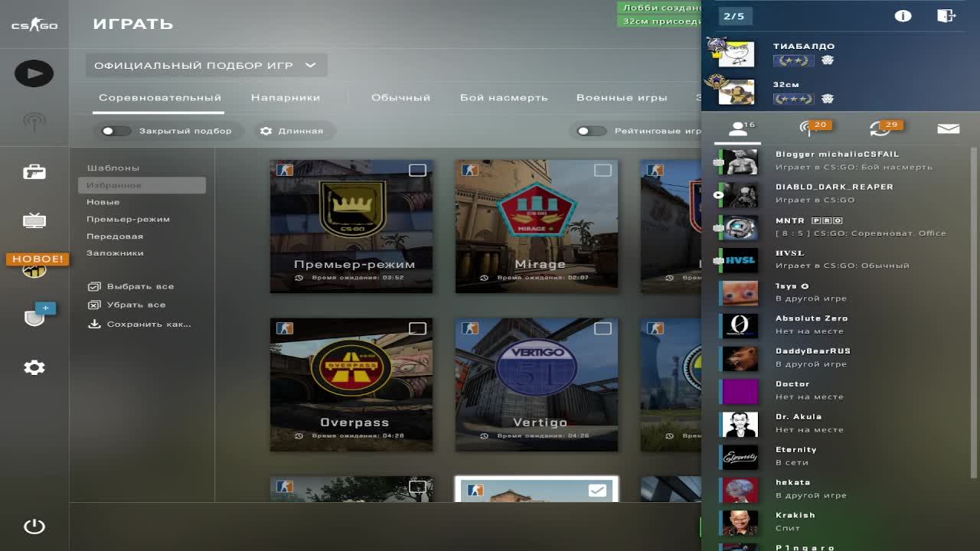Click Сохранить как... text
Image resolution: width=980 pixels, height=551 pixels.
149,324
